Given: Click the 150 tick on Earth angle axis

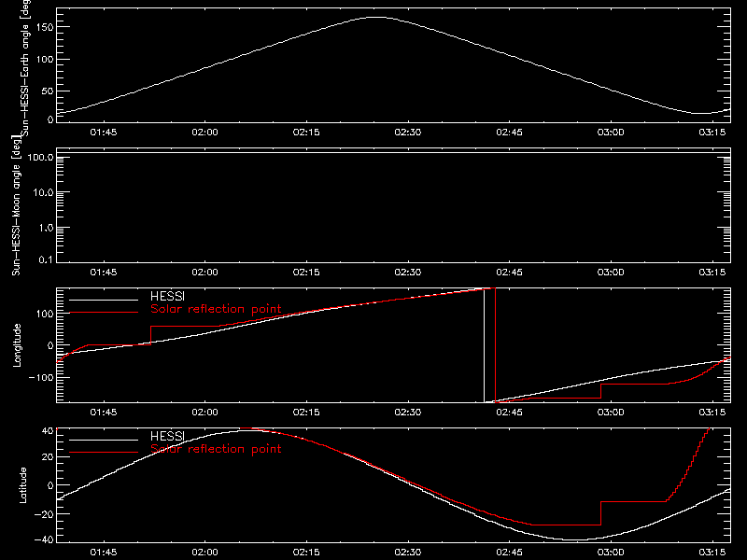Looking at the screenshot, I should click(45, 27).
